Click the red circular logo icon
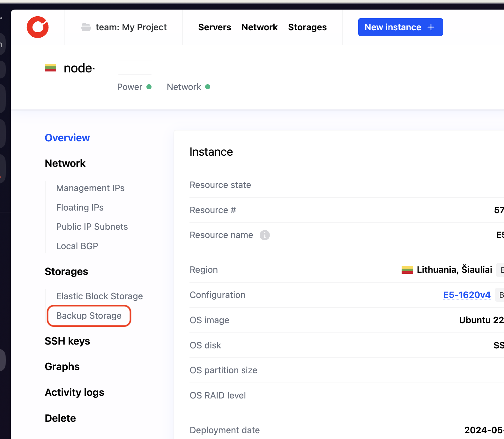The width and height of the screenshot is (504, 439). point(38,27)
